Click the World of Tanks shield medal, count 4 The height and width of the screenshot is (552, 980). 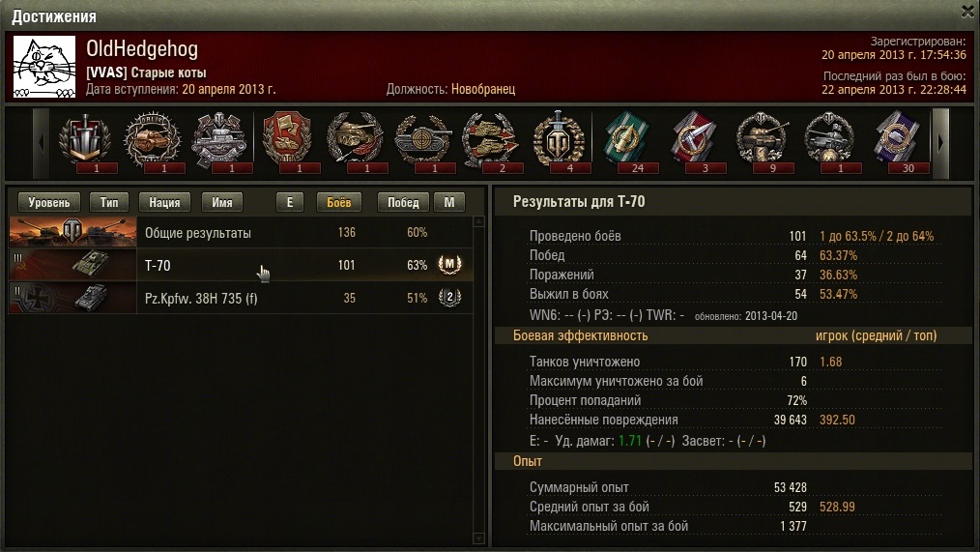pos(558,139)
